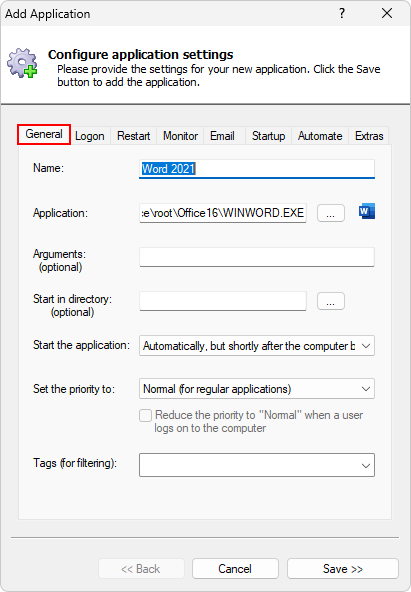Viewport: 411px width, 592px height.
Task: Open the Automate tab
Action: tap(320, 136)
